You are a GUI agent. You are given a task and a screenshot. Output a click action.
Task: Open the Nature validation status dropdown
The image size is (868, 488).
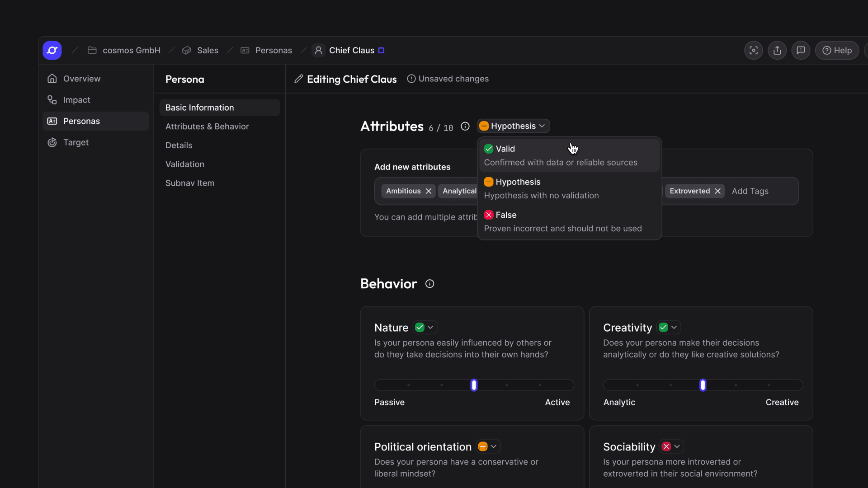click(x=425, y=327)
